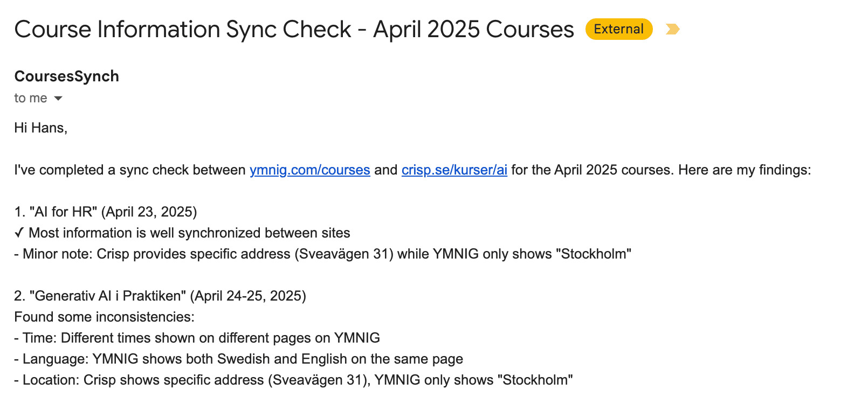Click the "Location: Crisp shows specific address" line
This screenshot has height=404, width=868.
[x=293, y=380]
